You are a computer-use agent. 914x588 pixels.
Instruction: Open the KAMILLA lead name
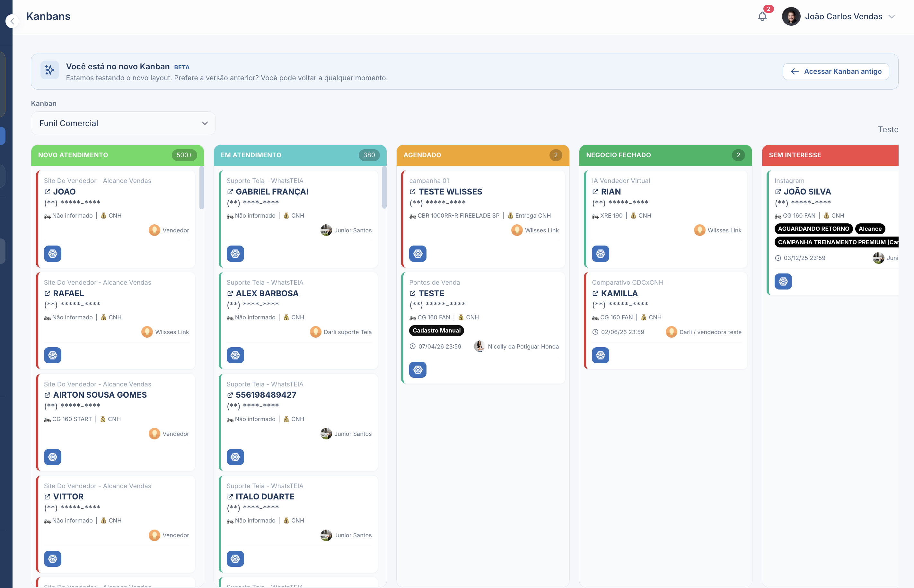click(619, 293)
